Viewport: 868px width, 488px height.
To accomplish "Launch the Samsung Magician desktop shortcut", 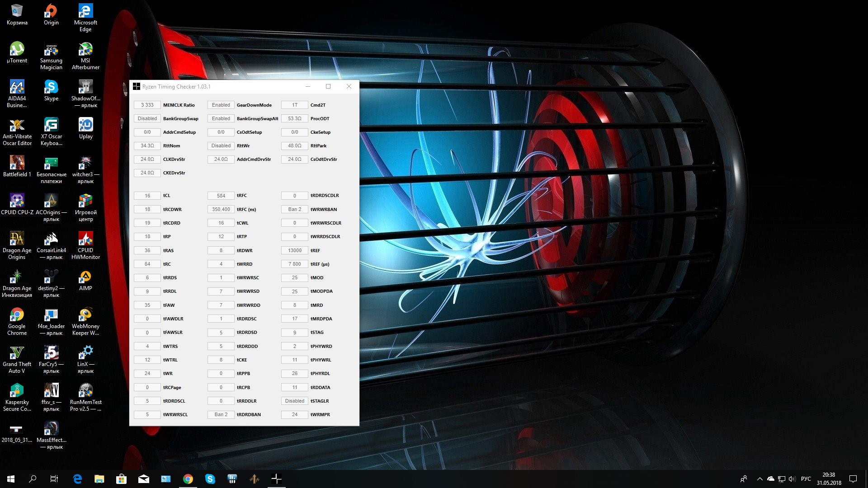I will tap(51, 50).
